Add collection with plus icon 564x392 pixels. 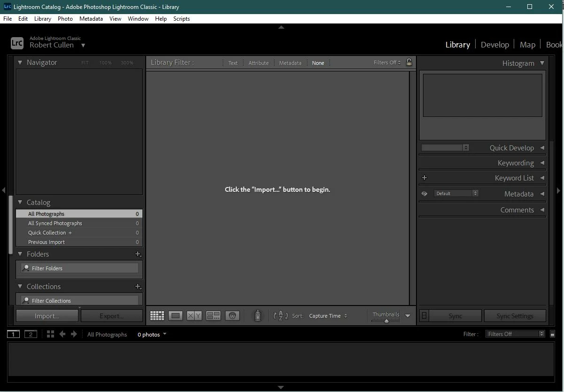pos(138,286)
